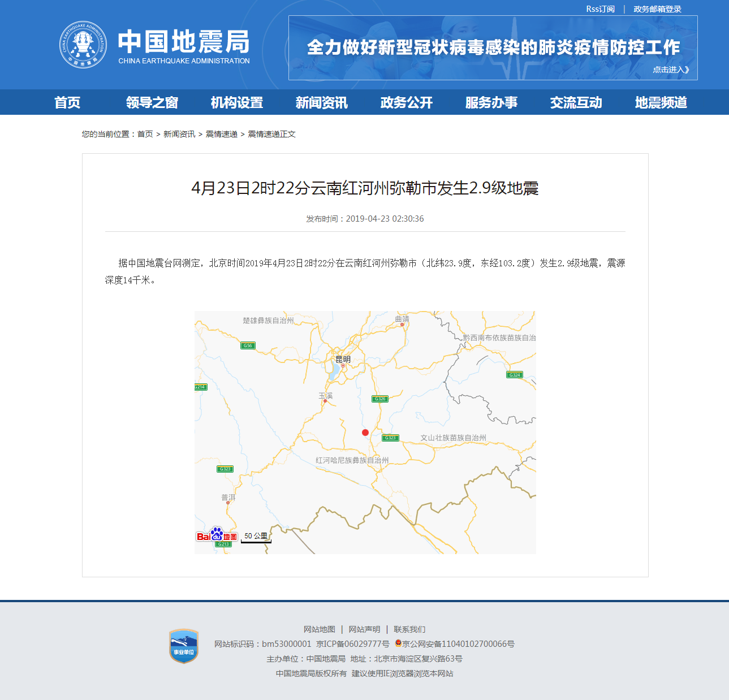Click 首页 in the breadcrumb trail
This screenshot has height=700, width=729.
pos(143,134)
